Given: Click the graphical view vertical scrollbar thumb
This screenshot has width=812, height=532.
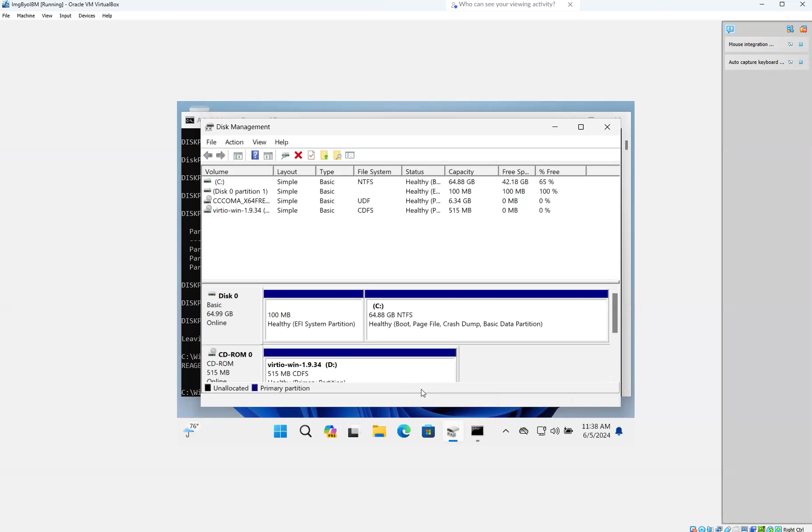Looking at the screenshot, I should pos(614,313).
